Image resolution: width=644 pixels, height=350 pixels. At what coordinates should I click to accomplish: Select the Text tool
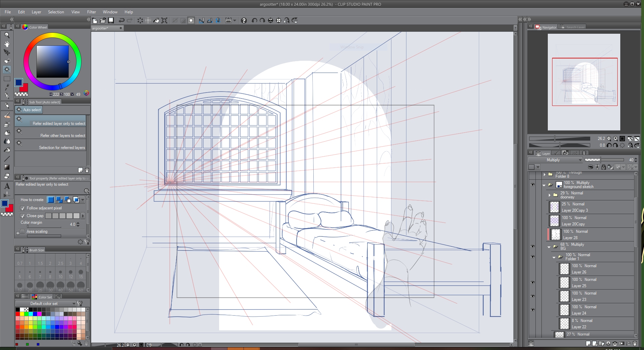(x=7, y=186)
